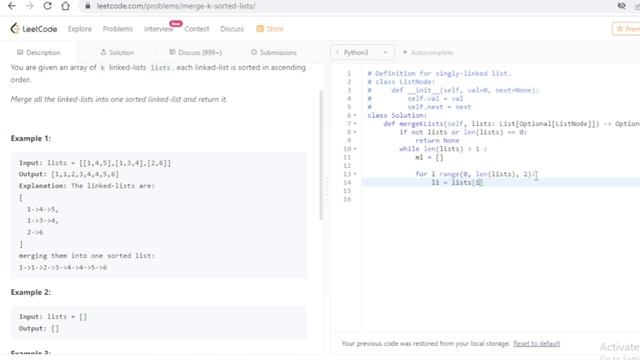Switch to the Solution tab
The width and height of the screenshot is (640, 360).
coord(117,52)
